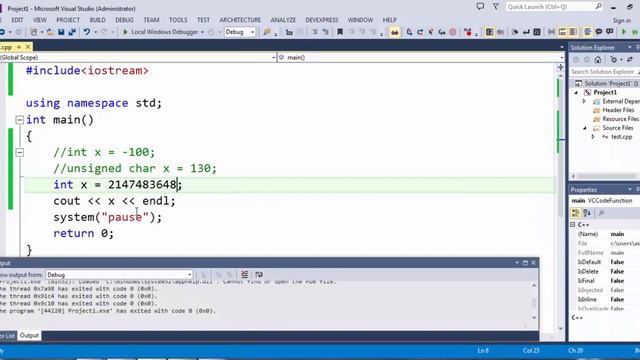640x360 pixels.
Task: Click the Categorized view icon in Properties
Action: click(576, 213)
